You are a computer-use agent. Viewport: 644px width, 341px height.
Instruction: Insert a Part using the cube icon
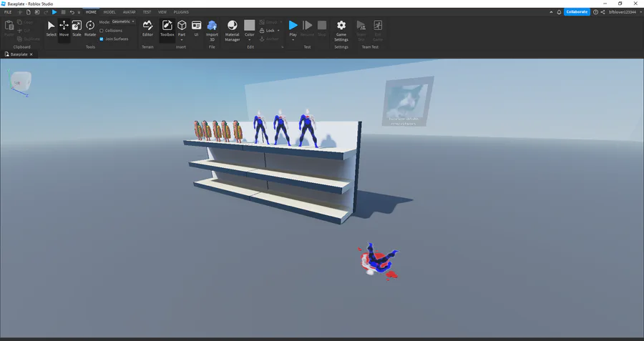coord(182,26)
